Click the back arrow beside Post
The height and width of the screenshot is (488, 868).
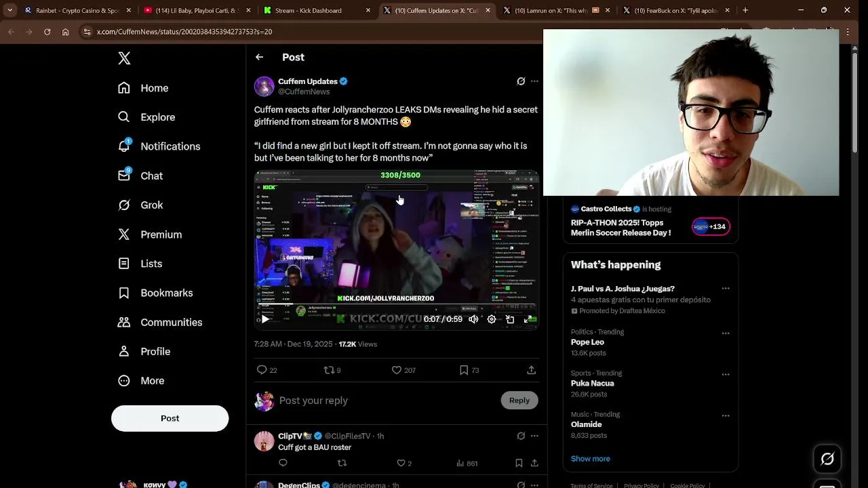[x=259, y=57]
